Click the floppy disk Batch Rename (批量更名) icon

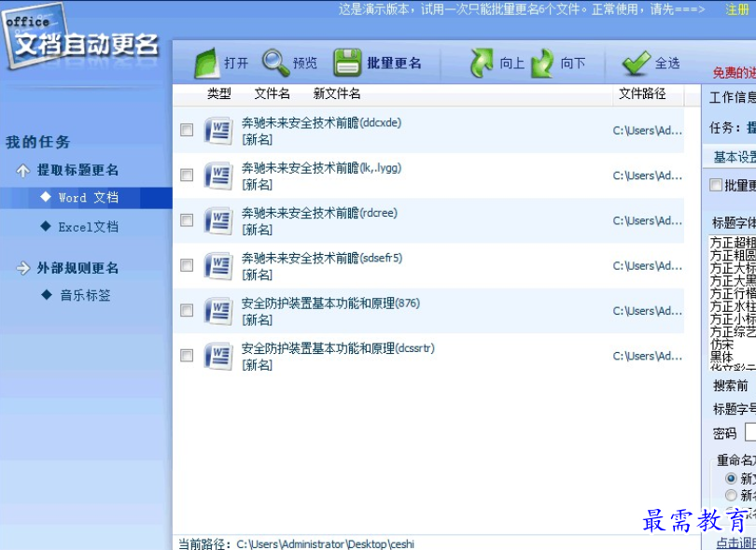347,63
